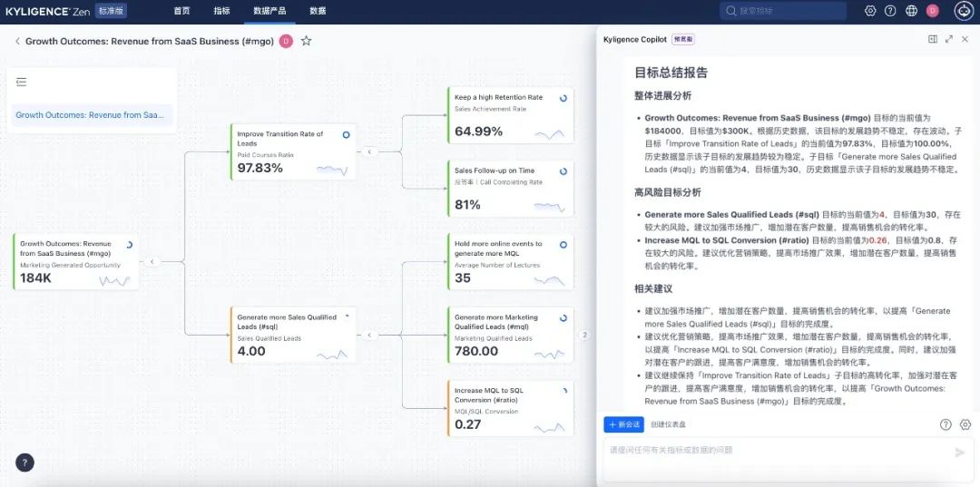
Task: Open 指标 tab in top navigation
Action: point(221,11)
